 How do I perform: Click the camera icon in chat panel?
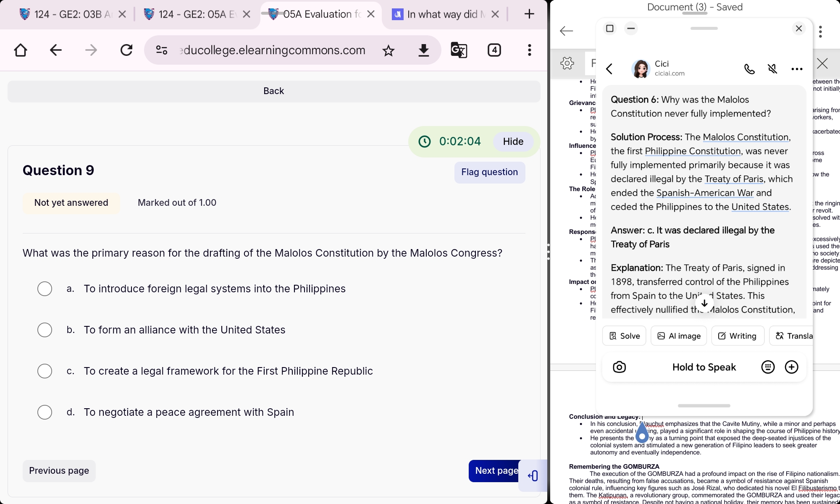[x=619, y=367]
